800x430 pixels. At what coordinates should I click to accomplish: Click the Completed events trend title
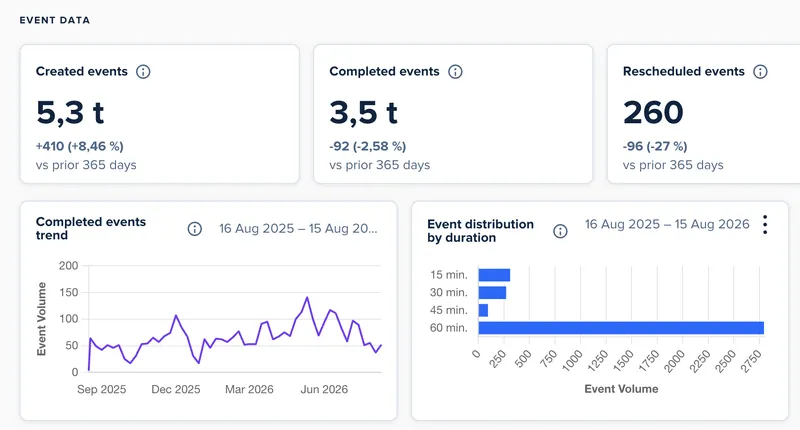point(91,229)
